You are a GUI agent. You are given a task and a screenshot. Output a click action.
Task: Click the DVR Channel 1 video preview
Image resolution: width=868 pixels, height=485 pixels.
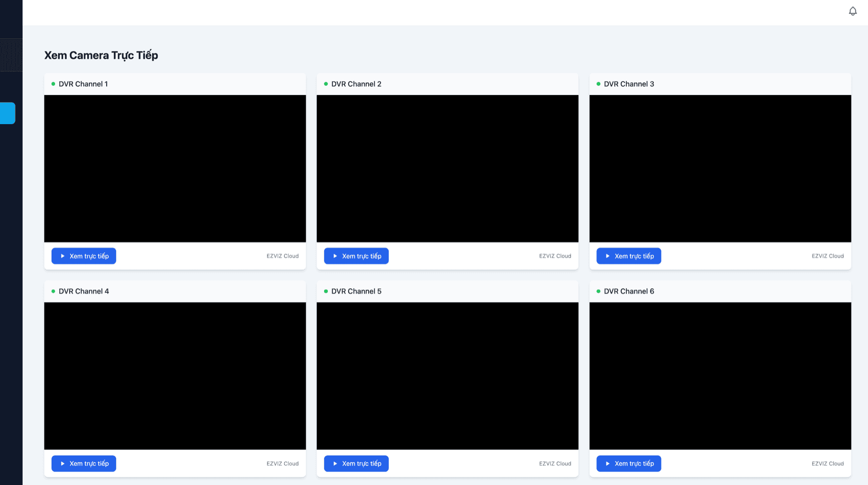pos(175,169)
